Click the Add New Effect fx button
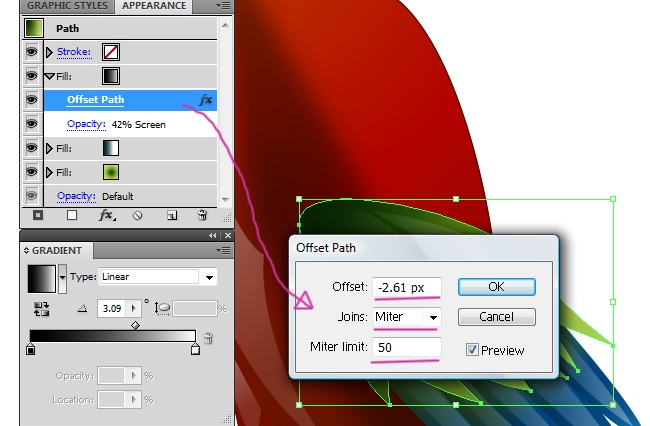This screenshot has width=650, height=426. 105,215
